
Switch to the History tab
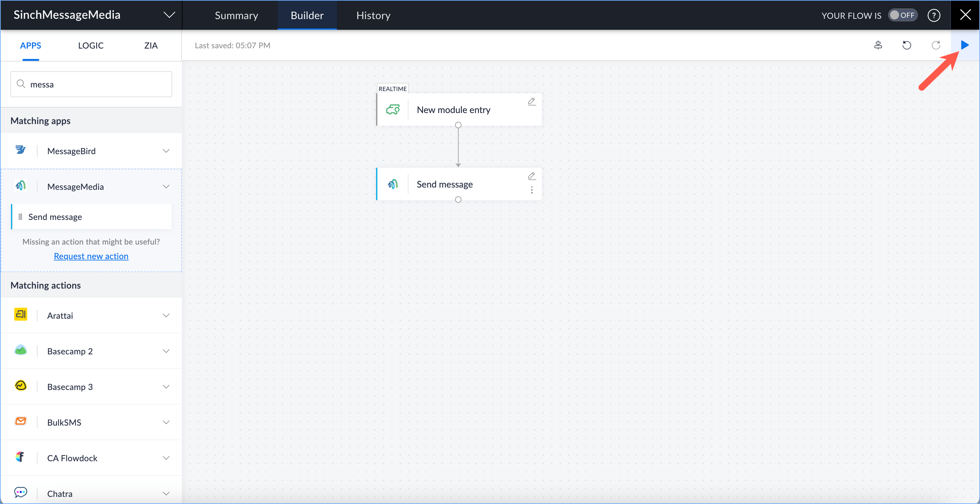pyautogui.click(x=373, y=15)
